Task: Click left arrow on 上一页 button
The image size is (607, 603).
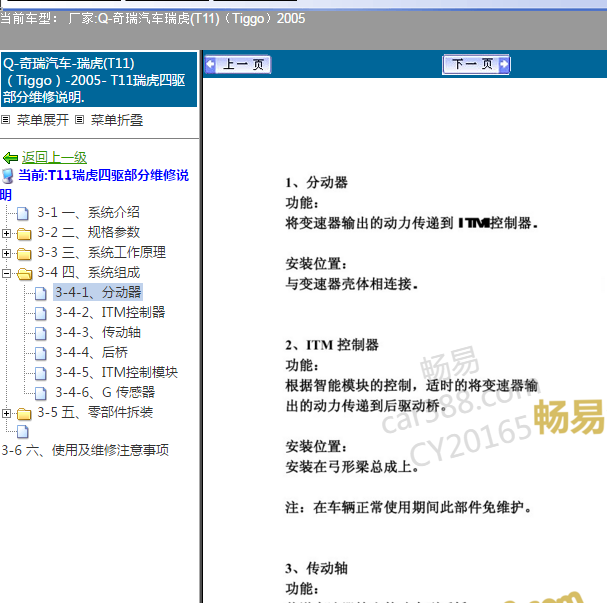Action: [x=211, y=64]
